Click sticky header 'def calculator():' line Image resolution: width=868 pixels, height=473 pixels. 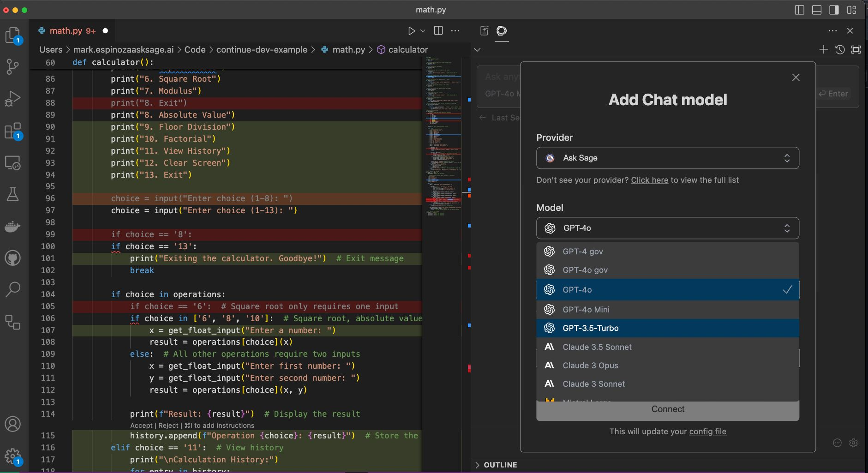(x=113, y=62)
